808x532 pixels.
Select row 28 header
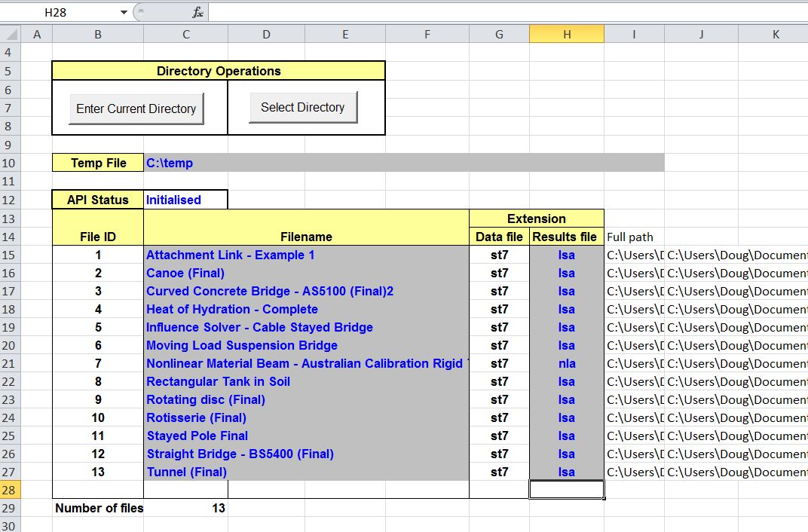pos(10,490)
